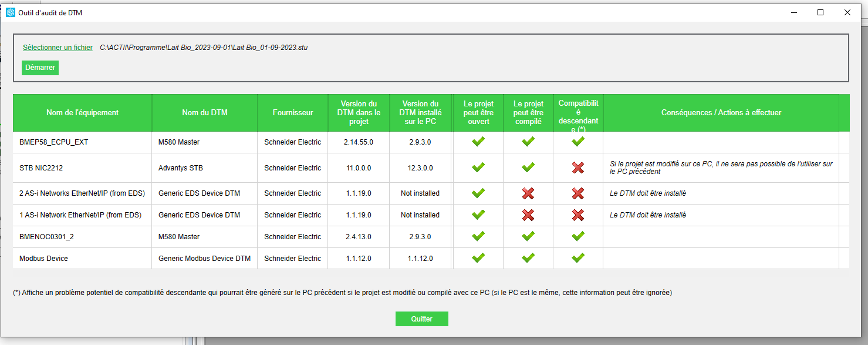Click red cross for 2 AS-i Networks compile status
Viewport: 868px width, 345px height.
click(528, 193)
